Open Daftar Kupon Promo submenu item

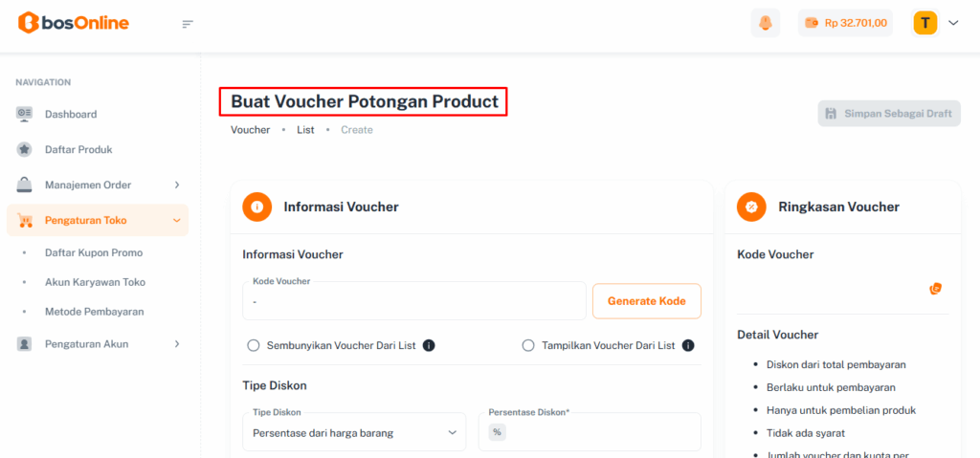(94, 252)
